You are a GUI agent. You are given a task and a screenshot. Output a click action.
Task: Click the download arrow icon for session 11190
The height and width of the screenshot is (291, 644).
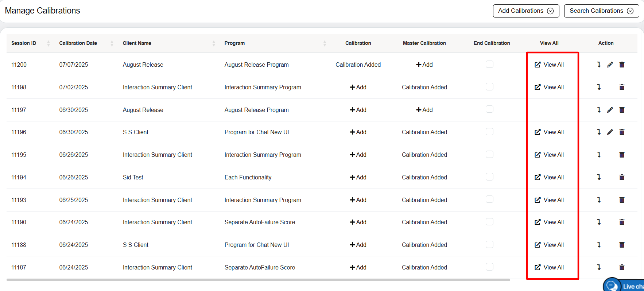point(598,222)
